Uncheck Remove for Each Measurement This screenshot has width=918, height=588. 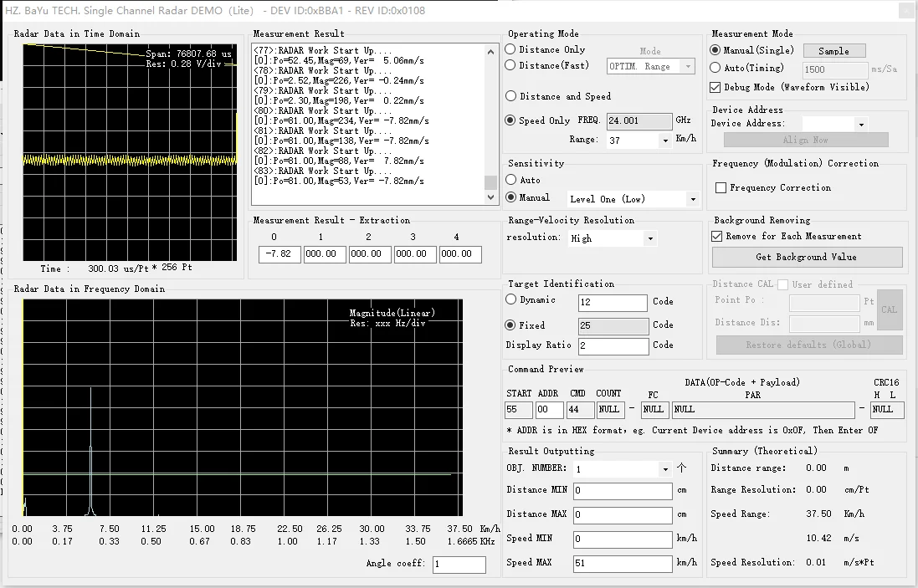point(716,237)
